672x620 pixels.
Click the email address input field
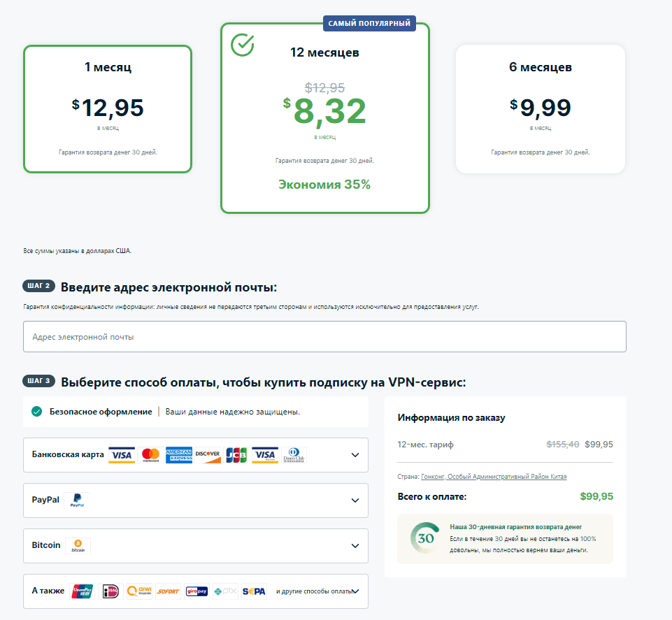(324, 337)
